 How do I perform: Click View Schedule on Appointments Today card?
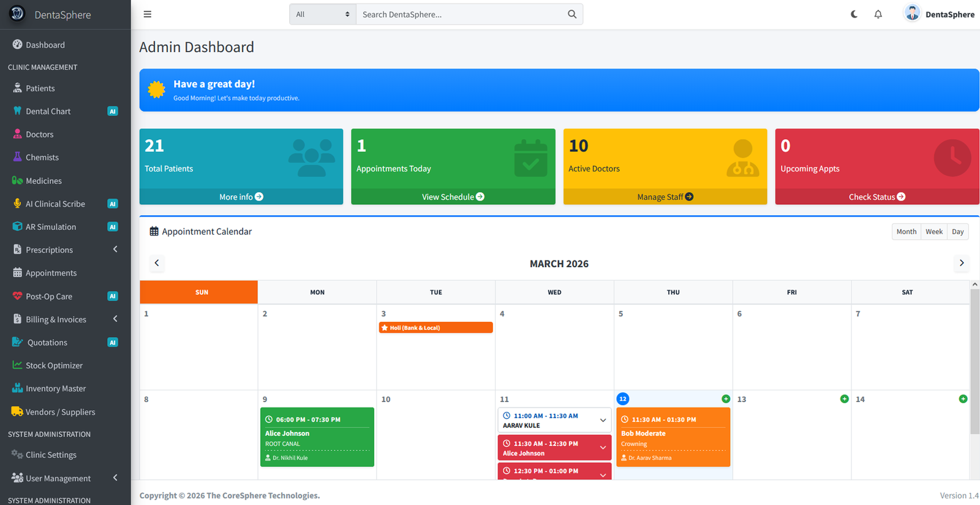point(453,197)
